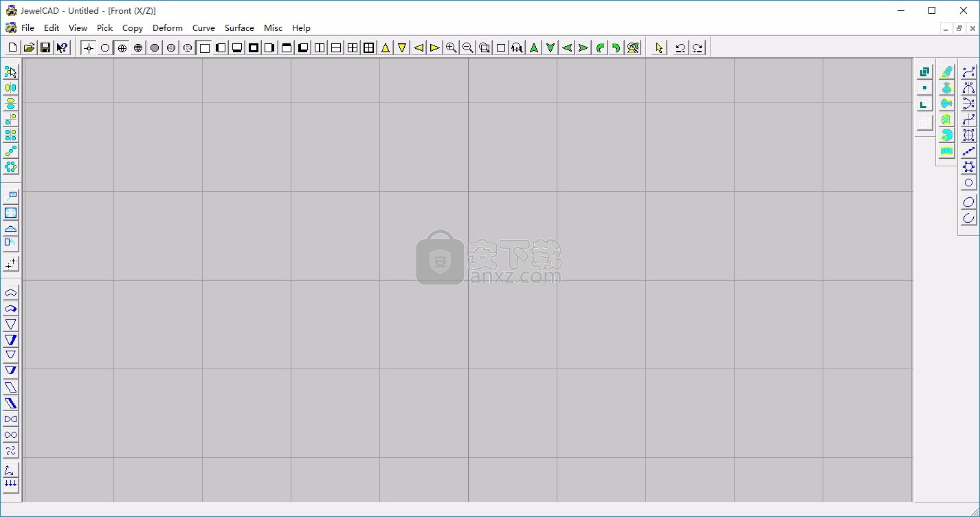Toggle the single full-square viewport layout
The image size is (980, 517).
pos(204,47)
